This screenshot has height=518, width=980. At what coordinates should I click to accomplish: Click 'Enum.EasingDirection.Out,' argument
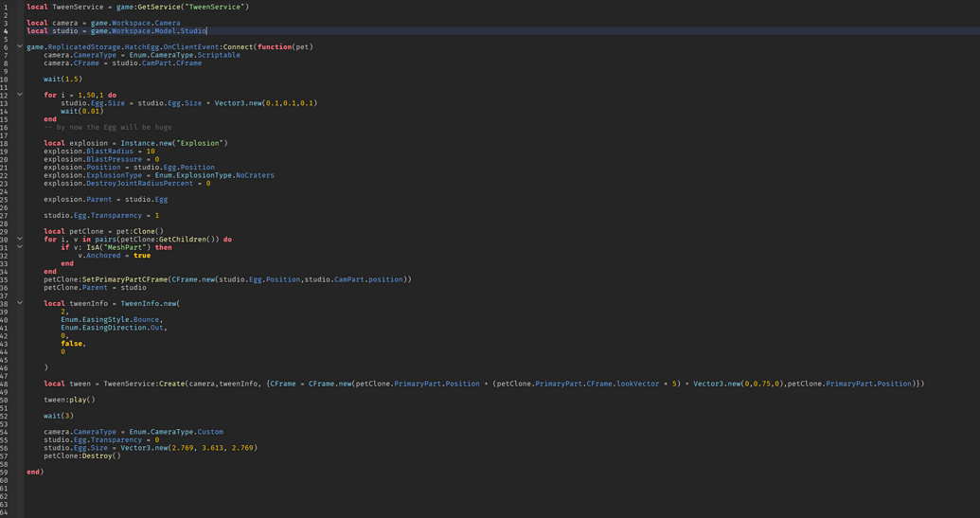[x=115, y=328]
